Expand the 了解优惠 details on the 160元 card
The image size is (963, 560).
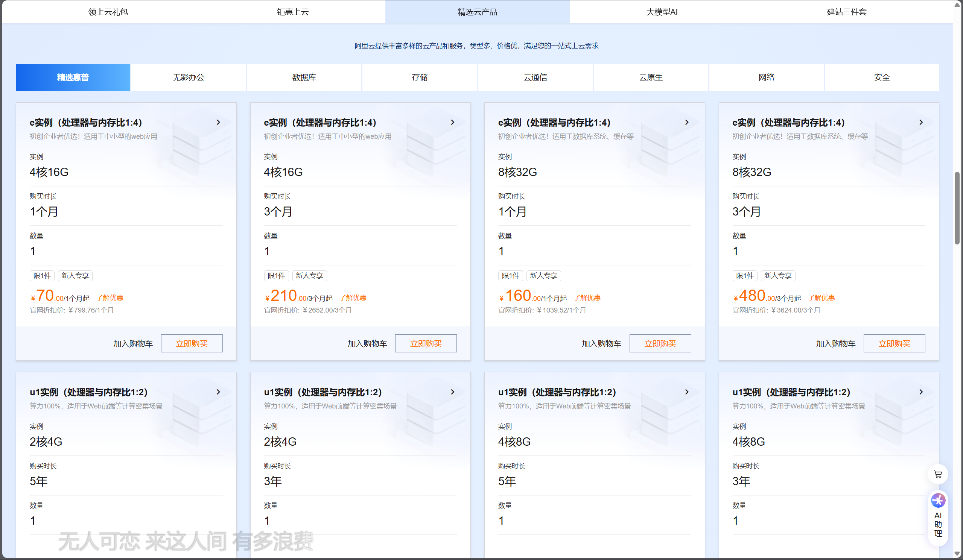tap(587, 297)
